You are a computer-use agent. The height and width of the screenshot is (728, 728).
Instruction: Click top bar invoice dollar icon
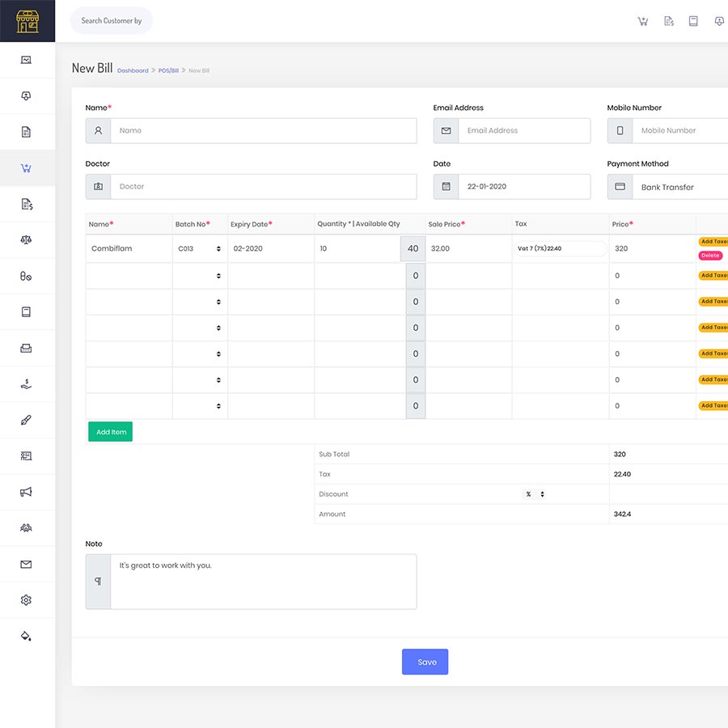tap(669, 21)
